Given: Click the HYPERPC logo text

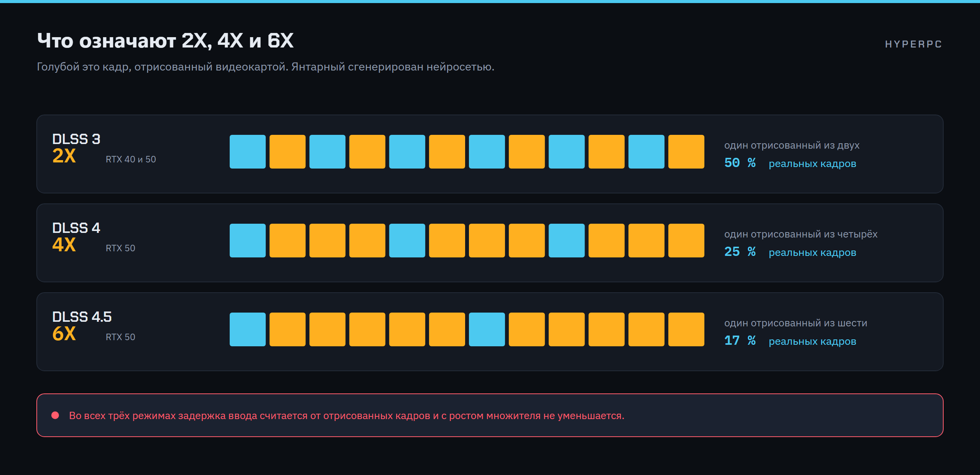Looking at the screenshot, I should coord(913,44).
